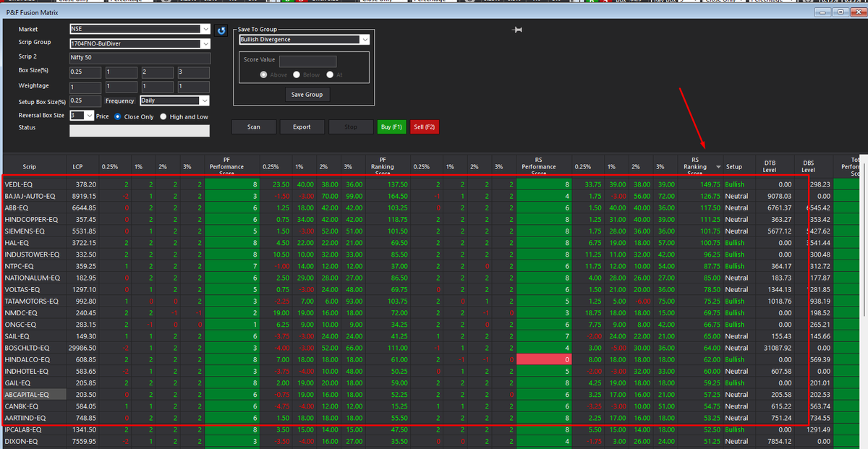The height and width of the screenshot is (449, 868).
Task: Select the High and Low radio button
Action: (x=163, y=116)
